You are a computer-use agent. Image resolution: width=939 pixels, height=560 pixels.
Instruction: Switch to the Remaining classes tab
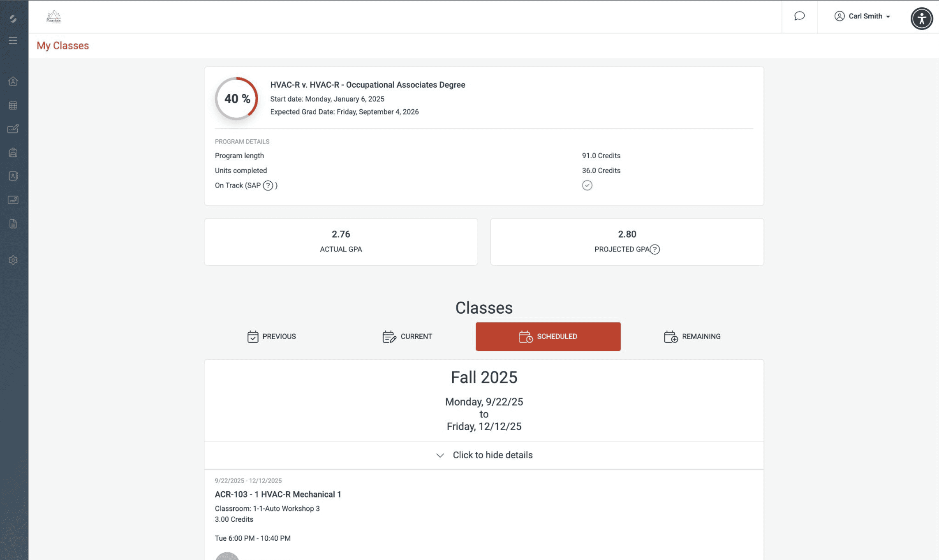[692, 336]
